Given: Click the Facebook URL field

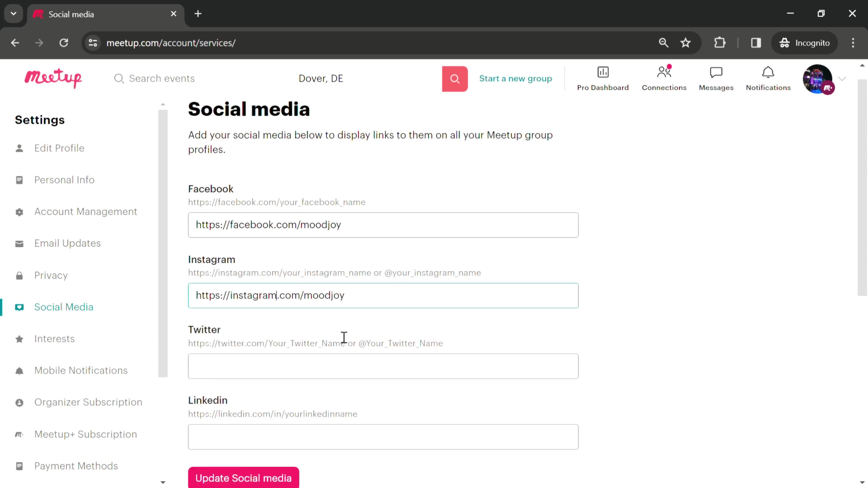Looking at the screenshot, I should pyautogui.click(x=383, y=225).
